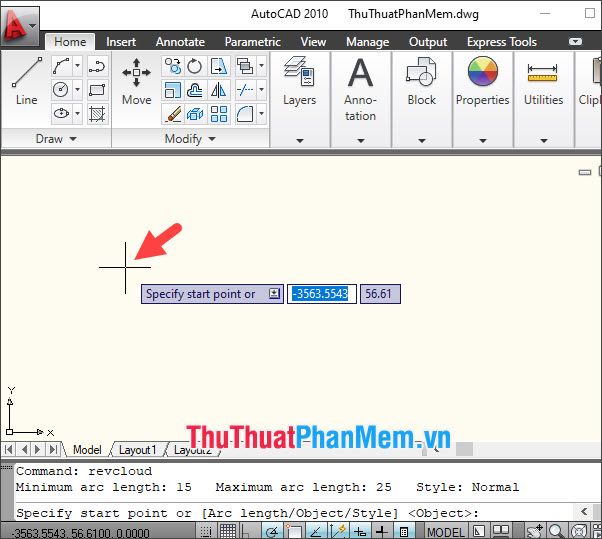Toggle Quick Properties in status bar

(x=404, y=531)
